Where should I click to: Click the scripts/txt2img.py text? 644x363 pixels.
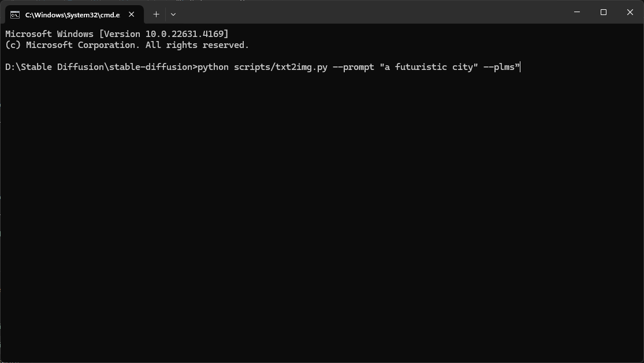pos(281,67)
